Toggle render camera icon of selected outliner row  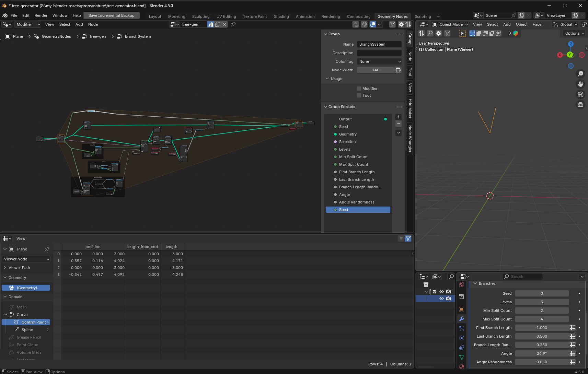(449, 299)
